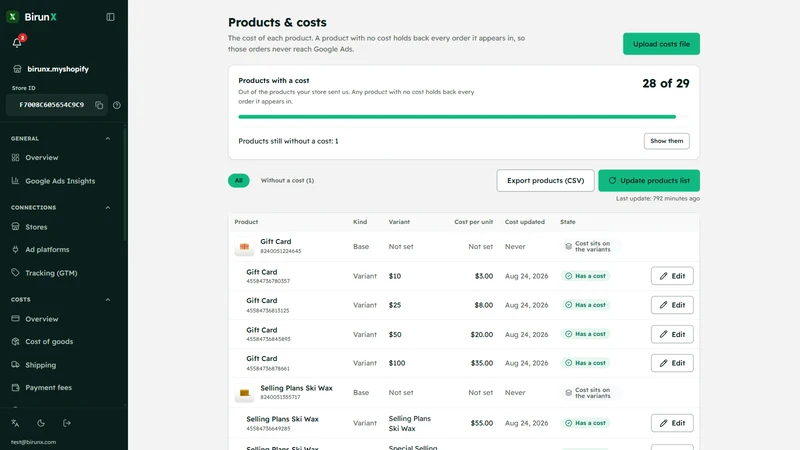The width and height of the screenshot is (800, 450).
Task: Click Show them button
Action: point(666,141)
